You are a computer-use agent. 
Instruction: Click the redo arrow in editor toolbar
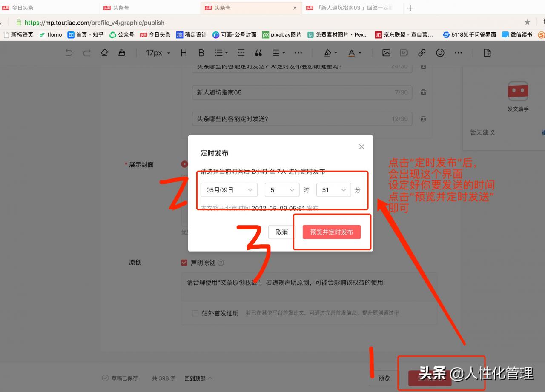[x=87, y=53]
